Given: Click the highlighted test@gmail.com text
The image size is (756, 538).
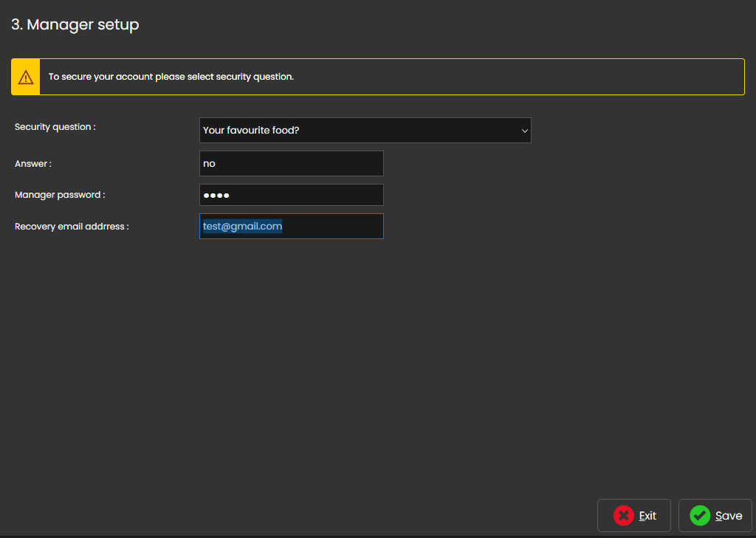Looking at the screenshot, I should (x=242, y=227).
